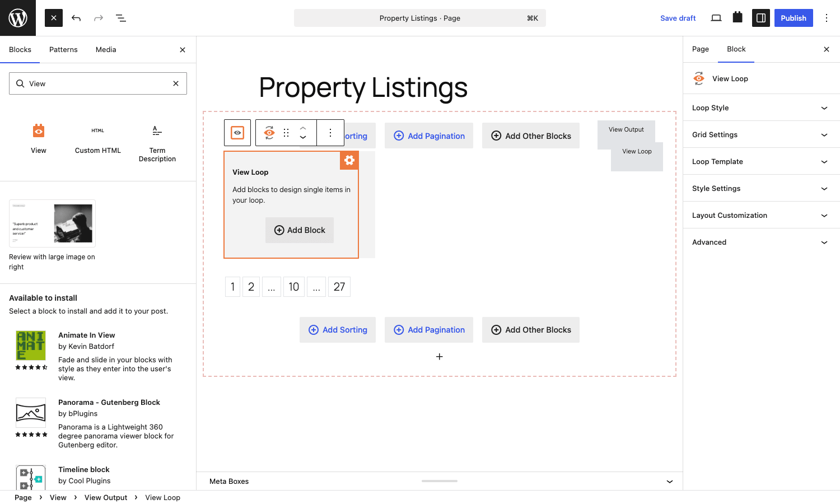Expand the Grid Settings section
This screenshot has width=840, height=504.
762,134
